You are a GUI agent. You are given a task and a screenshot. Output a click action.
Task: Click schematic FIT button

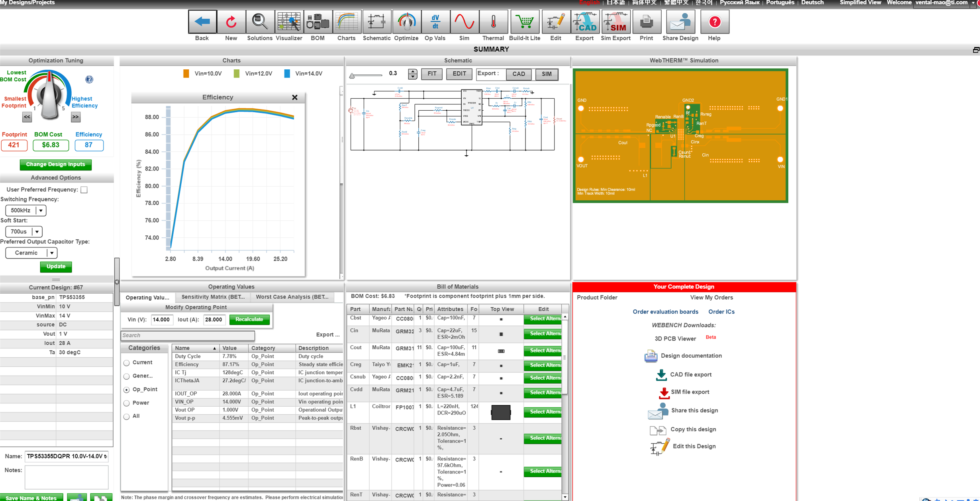click(432, 74)
